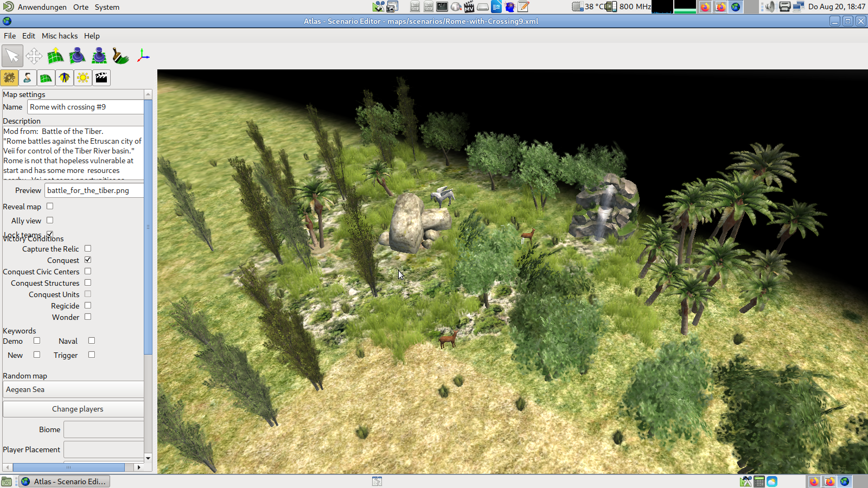Viewport: 868px width, 488px height.
Task: Click the Change players button
Action: 73,409
